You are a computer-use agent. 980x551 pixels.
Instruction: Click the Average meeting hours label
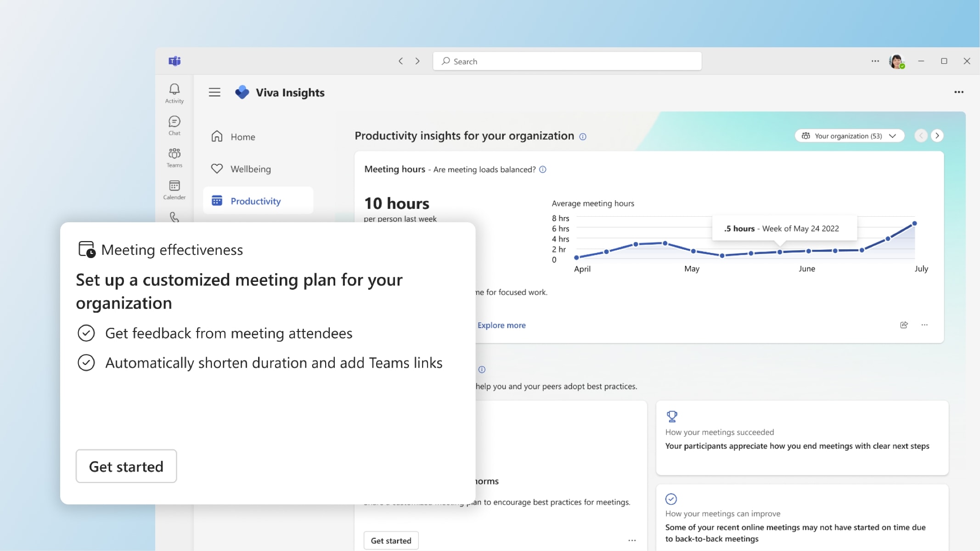tap(593, 203)
